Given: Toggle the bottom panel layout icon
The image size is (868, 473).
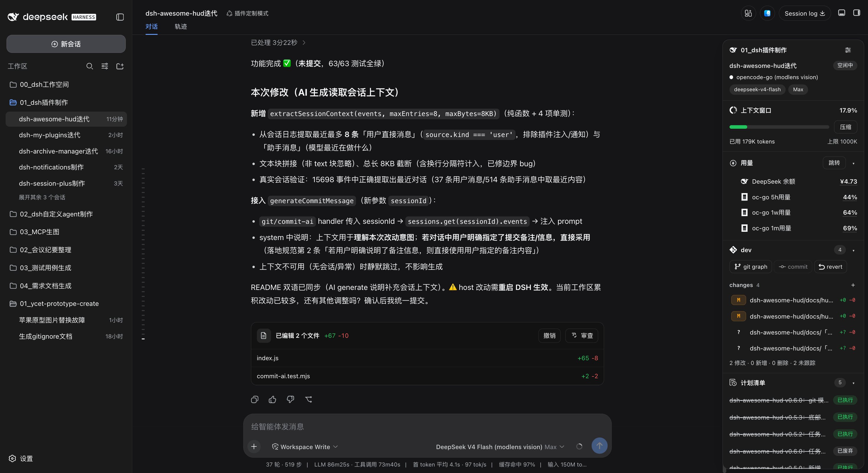Looking at the screenshot, I should [x=841, y=13].
